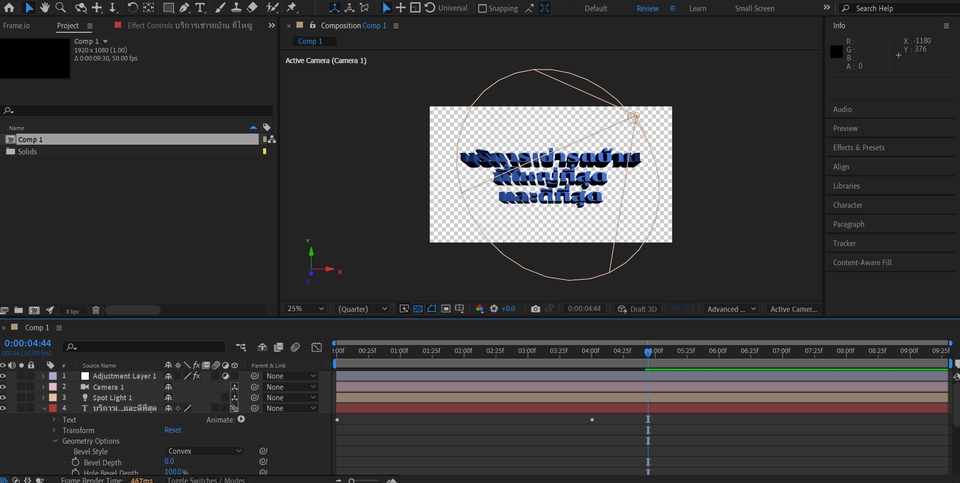Expand the Transform property group
The height and width of the screenshot is (483, 960).
point(54,430)
